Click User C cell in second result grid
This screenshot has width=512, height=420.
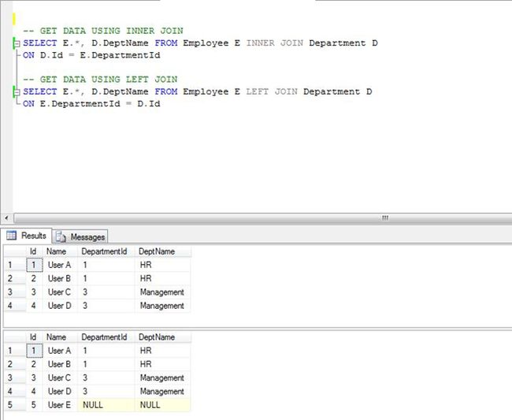tap(60, 378)
